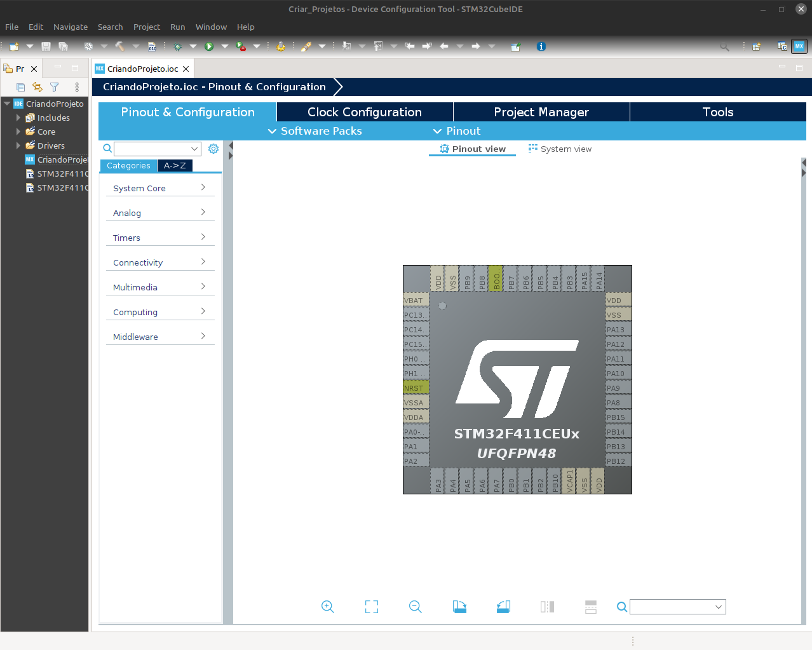Click the Back arrow navigation icon
The width and height of the screenshot is (812, 650).
444,46
